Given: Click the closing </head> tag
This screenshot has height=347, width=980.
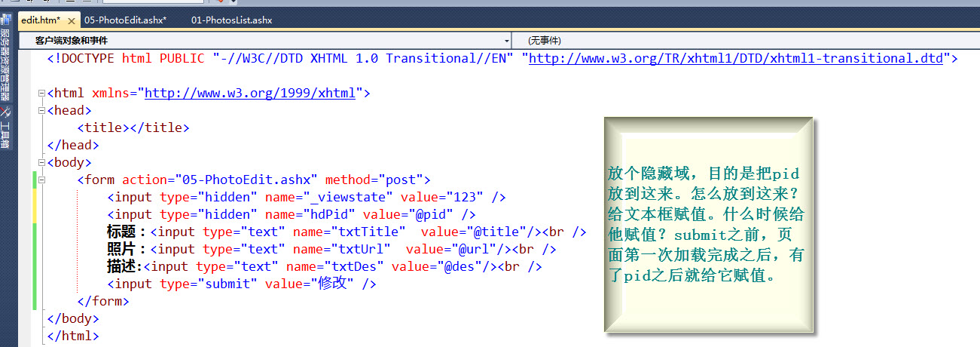Looking at the screenshot, I should 73,146.
